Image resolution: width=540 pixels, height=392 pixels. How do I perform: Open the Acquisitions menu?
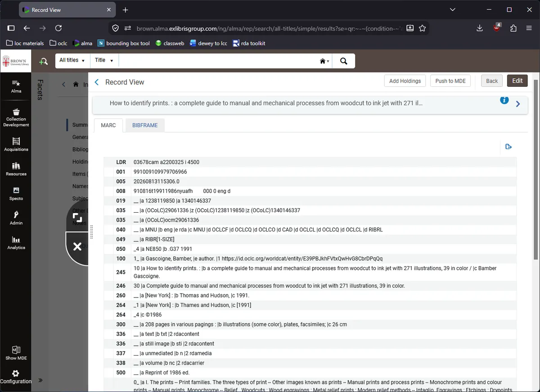[16, 144]
